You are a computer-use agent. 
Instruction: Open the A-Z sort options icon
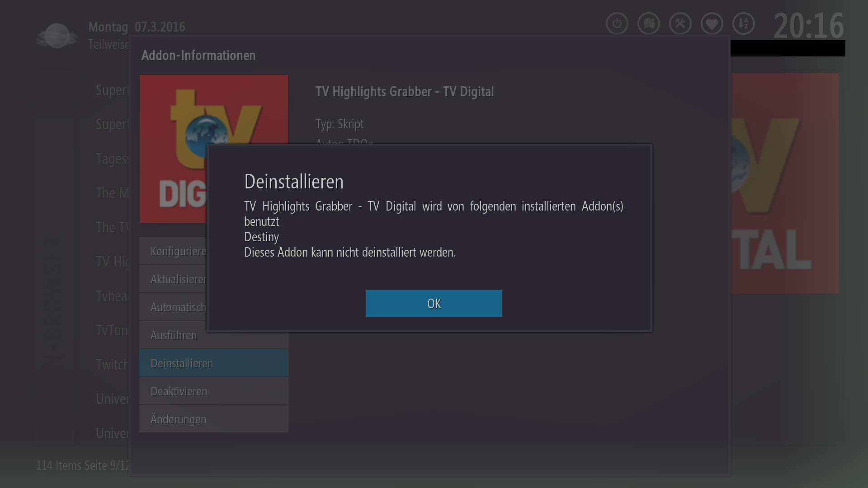click(744, 23)
